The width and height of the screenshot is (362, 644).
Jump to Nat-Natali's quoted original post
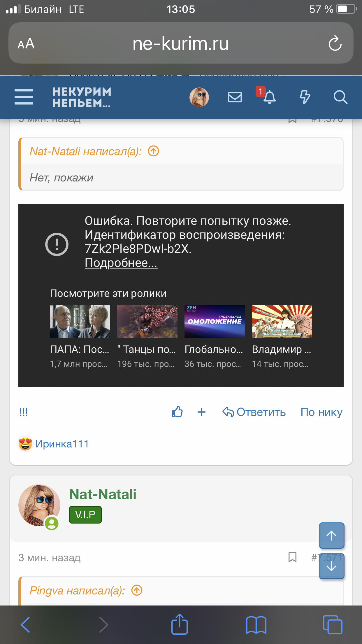(x=154, y=151)
